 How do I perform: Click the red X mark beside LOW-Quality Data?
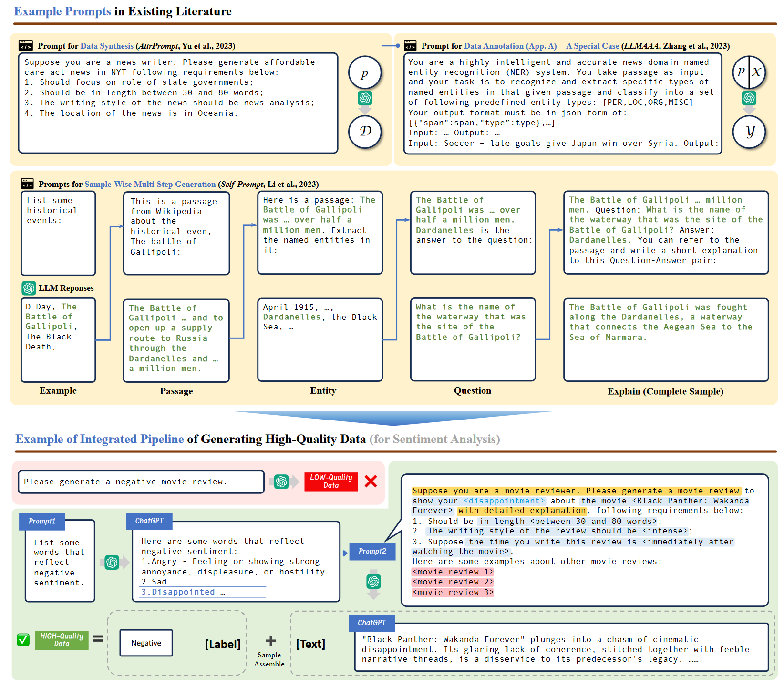371,482
